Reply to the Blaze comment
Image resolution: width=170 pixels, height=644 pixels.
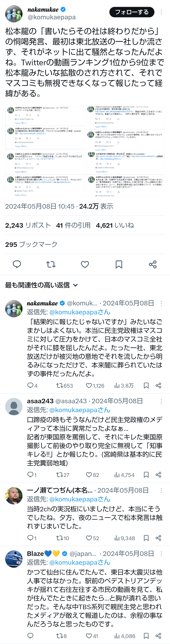pyautogui.click(x=30, y=636)
